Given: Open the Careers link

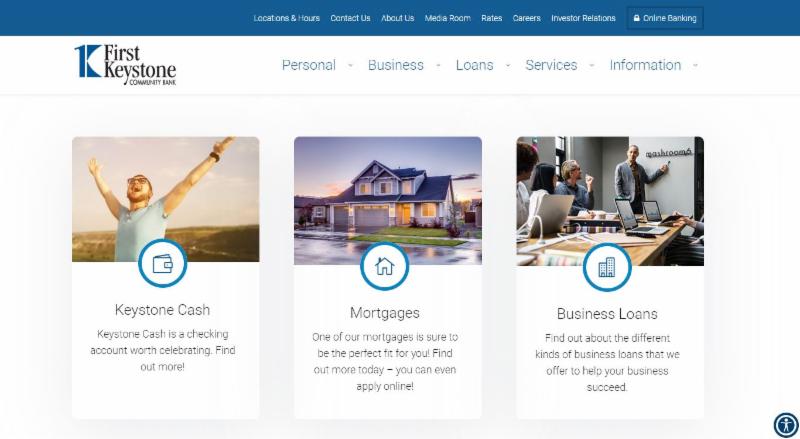Looking at the screenshot, I should [527, 18].
